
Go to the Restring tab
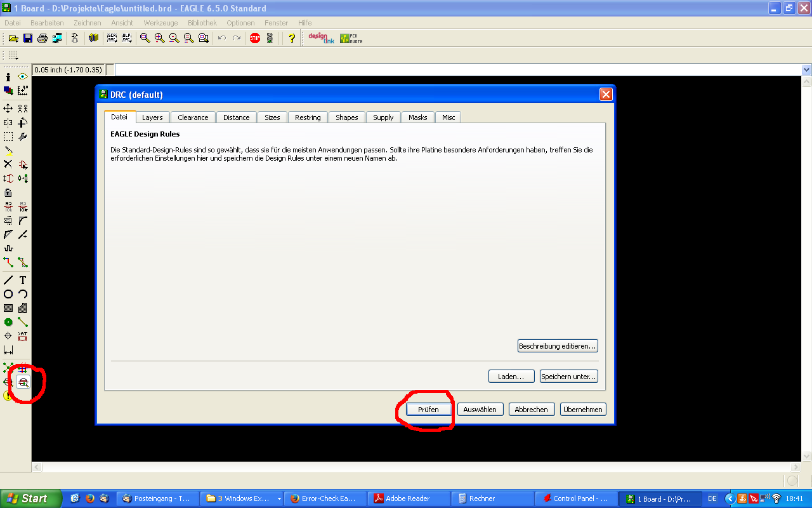tap(308, 117)
